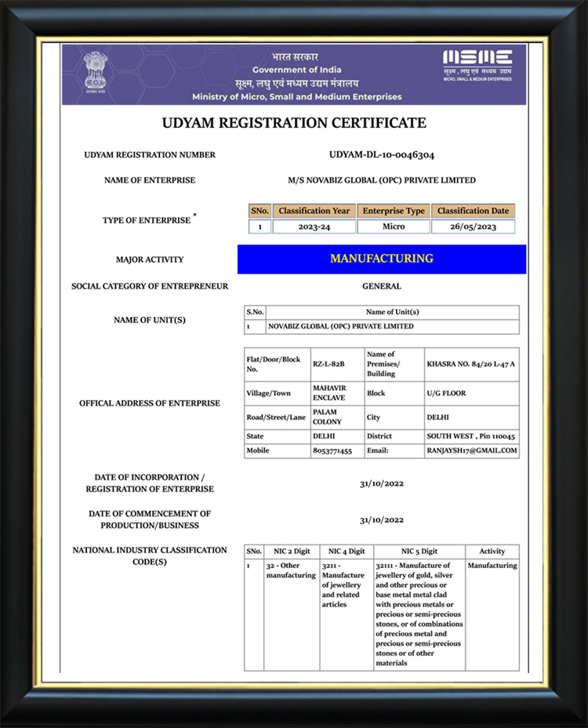
Task: Click 'OFFICAL ADDRESS OF ENTERPRISE' label
Action: [150, 403]
